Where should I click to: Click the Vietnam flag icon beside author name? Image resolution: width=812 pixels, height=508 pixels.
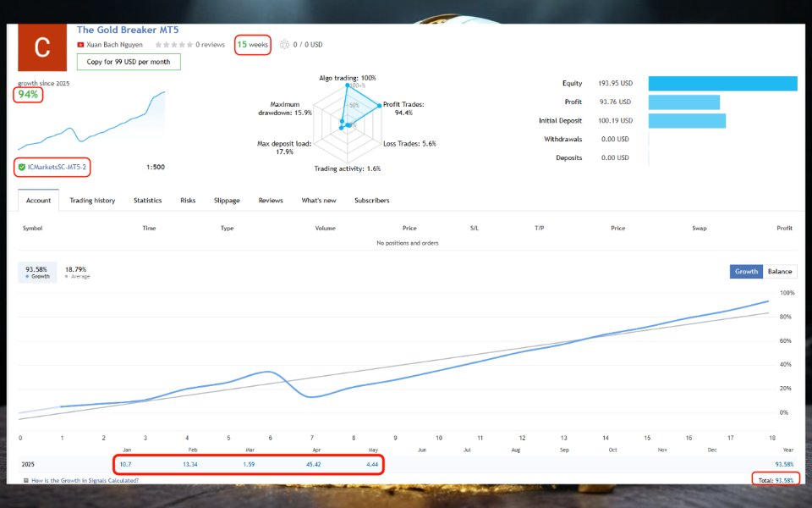(x=80, y=45)
